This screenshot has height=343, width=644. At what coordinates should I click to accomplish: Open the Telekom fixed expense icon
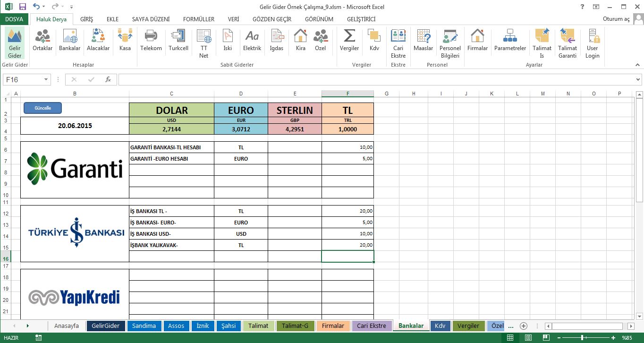point(151,41)
